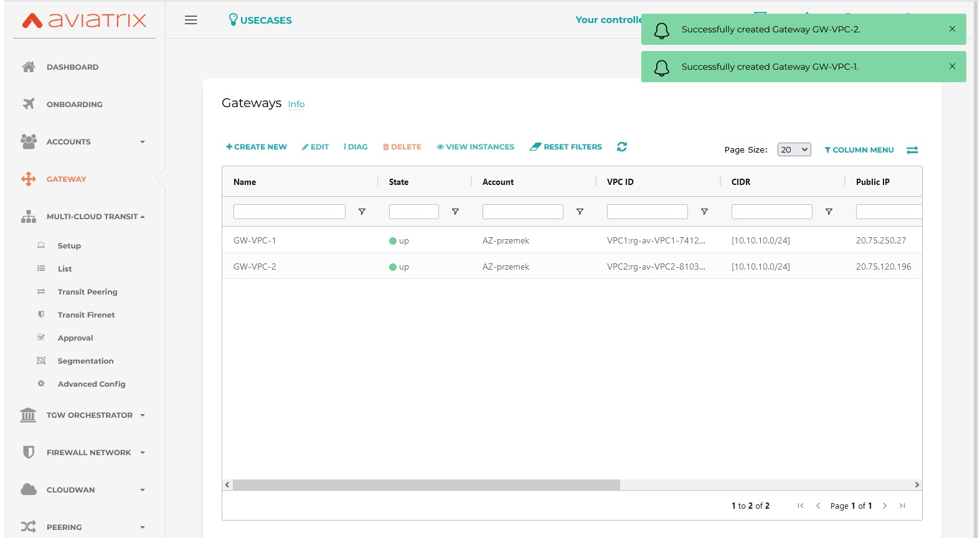The height and width of the screenshot is (538, 980).
Task: Open Transit Firenet
Action: point(86,314)
